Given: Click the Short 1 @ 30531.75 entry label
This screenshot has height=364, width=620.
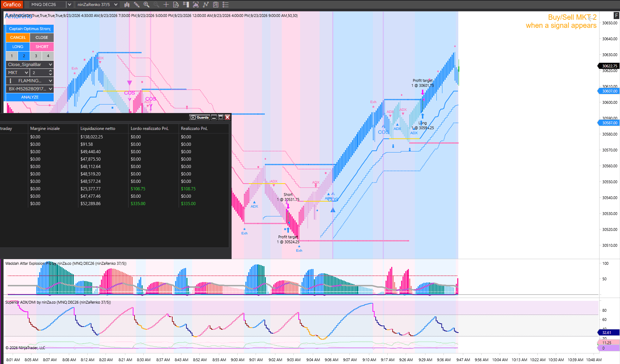Looking at the screenshot, I should pyautogui.click(x=288, y=197).
